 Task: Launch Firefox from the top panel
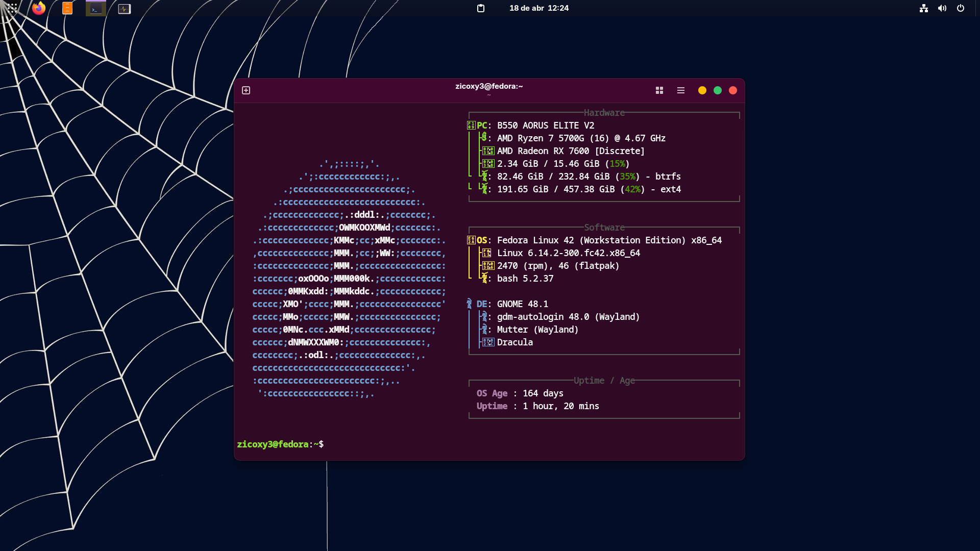point(39,8)
